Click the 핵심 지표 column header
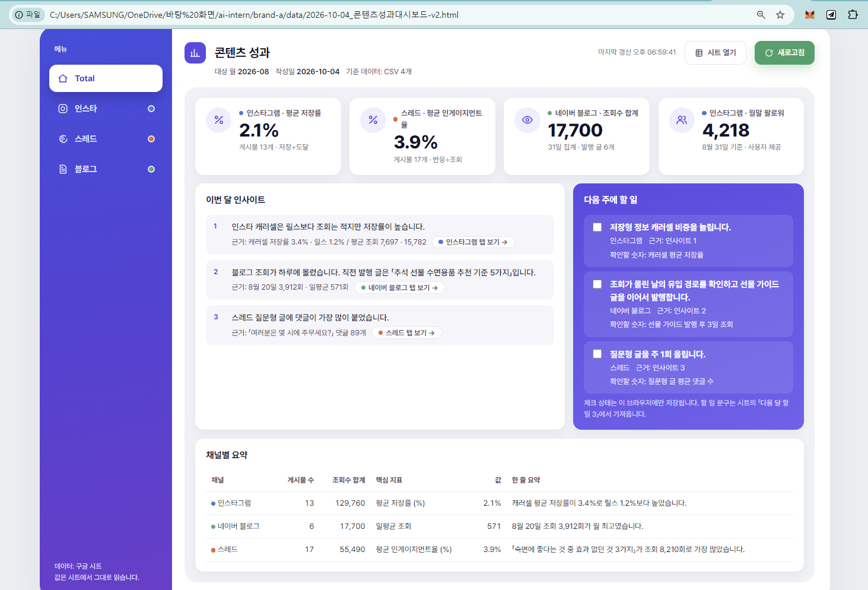This screenshot has width=868, height=590. [389, 480]
